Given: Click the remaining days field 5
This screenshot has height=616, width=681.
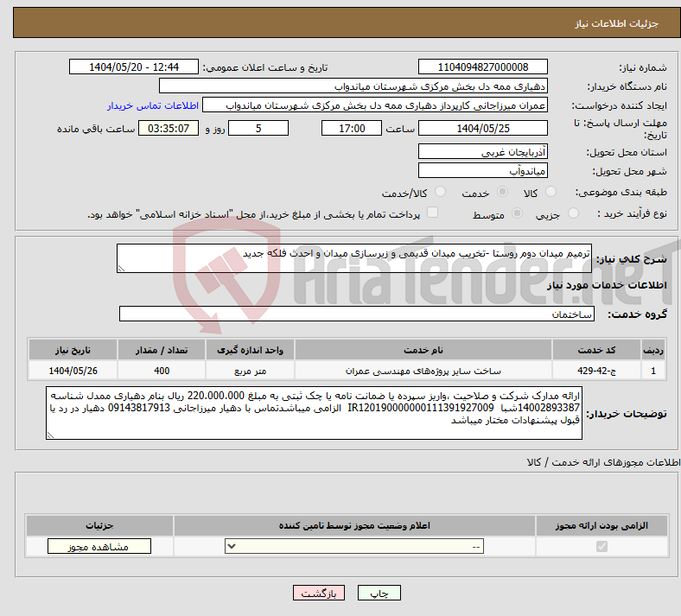Looking at the screenshot, I should [258, 128].
